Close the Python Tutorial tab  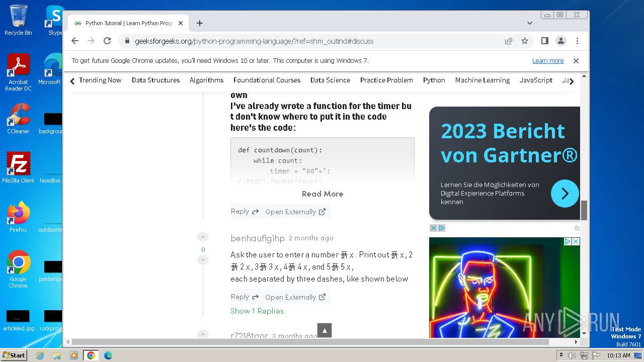coord(181,23)
